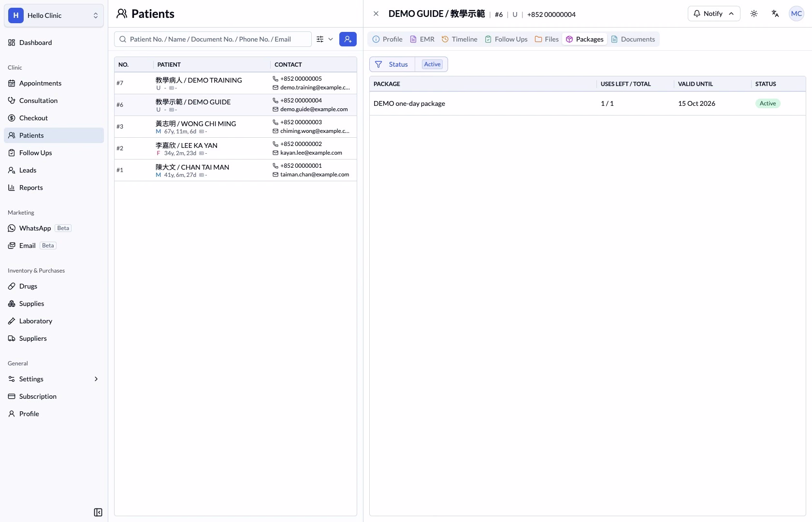Screen dimensions: 812x522
Task: Select patient CHAN TAI MAN
Action: 235,170
